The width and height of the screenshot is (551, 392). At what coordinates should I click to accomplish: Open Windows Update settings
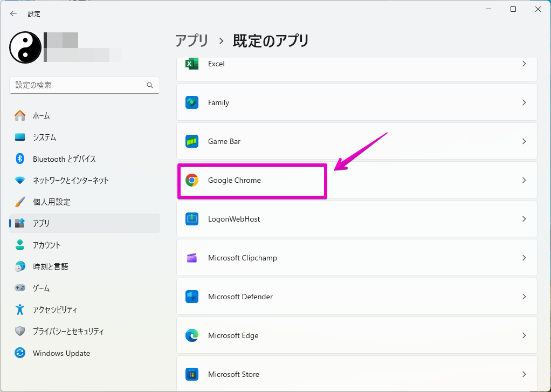(x=84, y=353)
